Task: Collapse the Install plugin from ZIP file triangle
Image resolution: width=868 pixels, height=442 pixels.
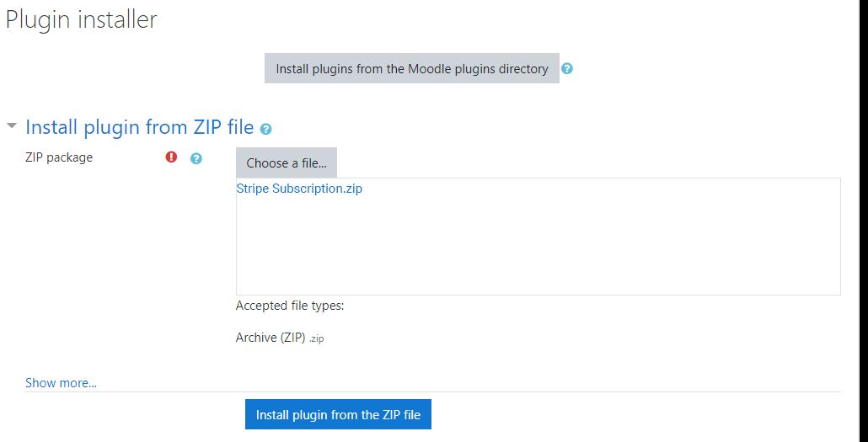Action: coord(11,126)
